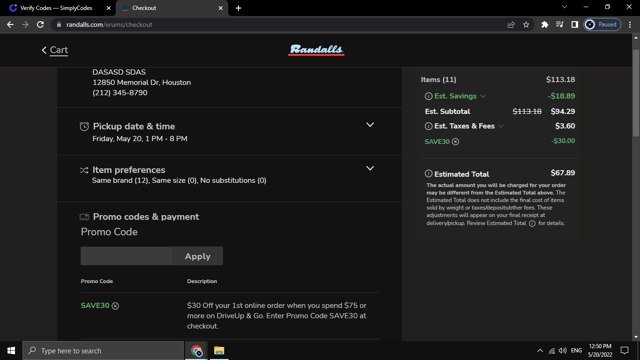
Task: Open network status tray icon
Action: [x=552, y=351]
